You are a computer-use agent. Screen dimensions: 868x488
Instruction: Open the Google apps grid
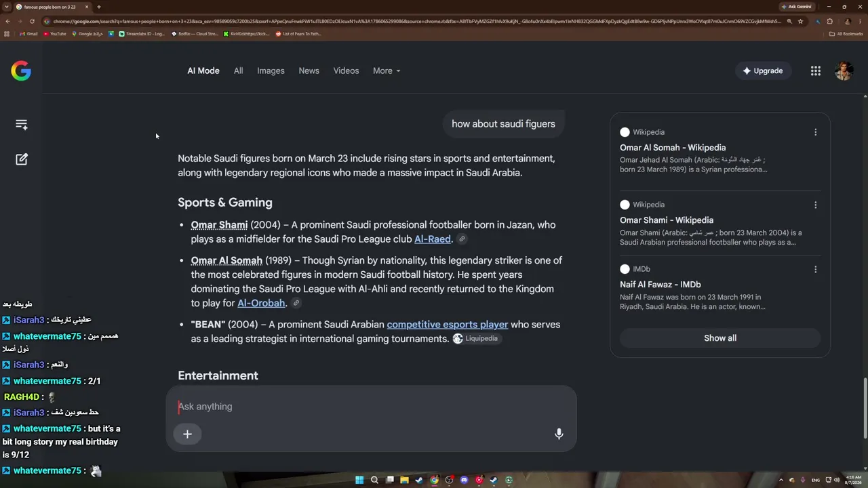click(x=816, y=70)
